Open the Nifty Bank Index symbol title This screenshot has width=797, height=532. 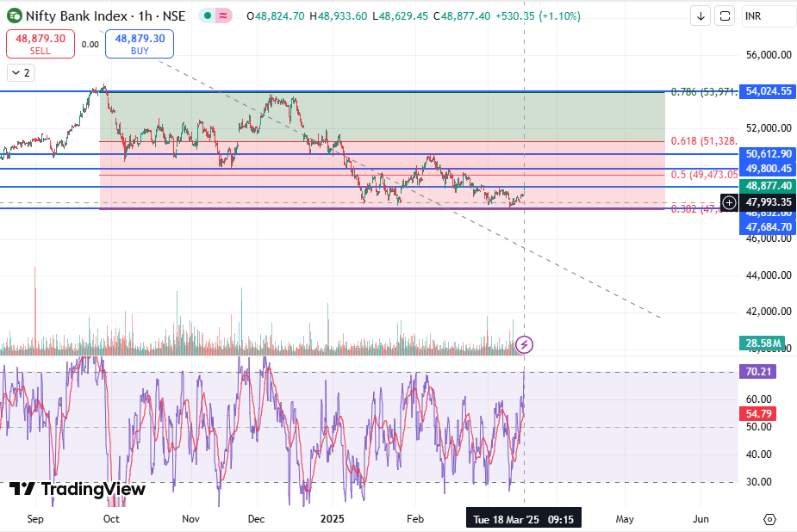105,16
